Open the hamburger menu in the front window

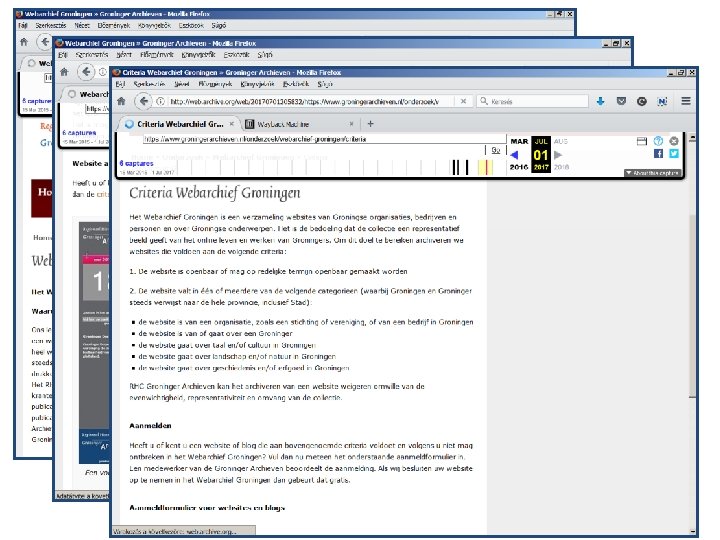point(686,101)
